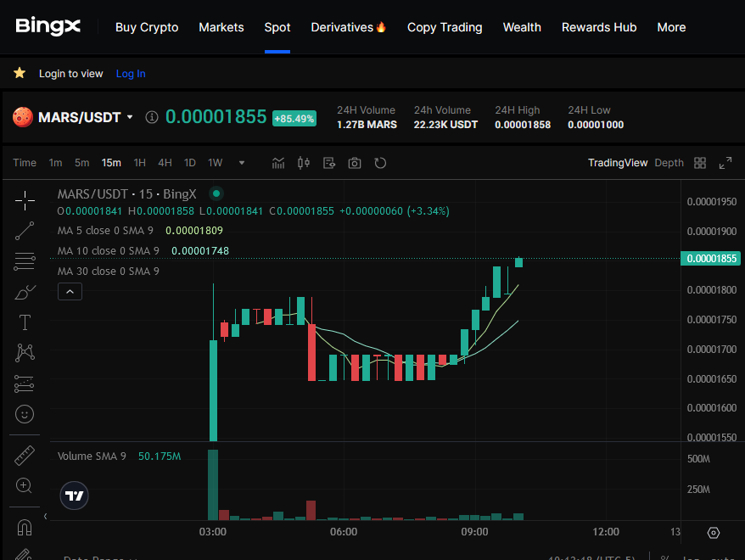745x560 pixels.
Task: Open more timeframes dropdown arrow
Action: (241, 163)
